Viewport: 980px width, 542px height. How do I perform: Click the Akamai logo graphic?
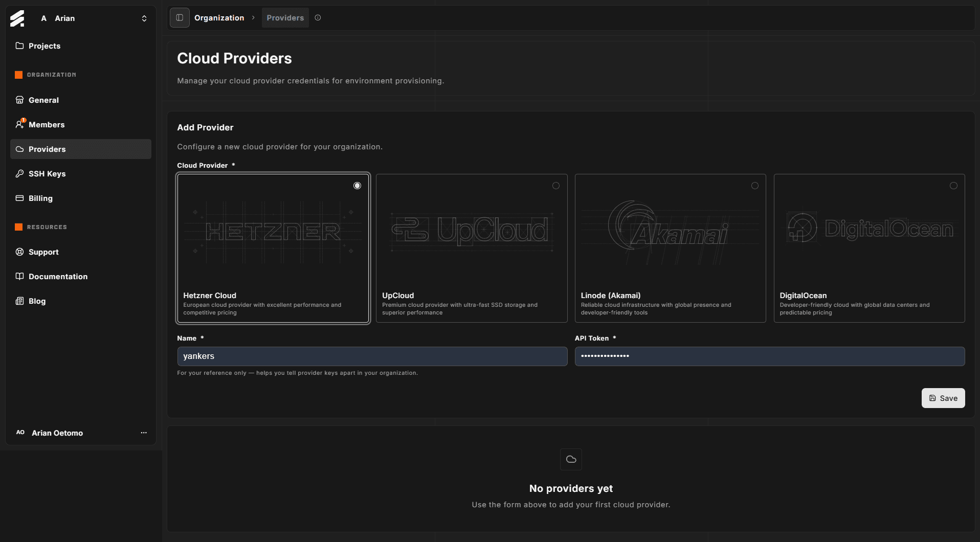(x=670, y=232)
